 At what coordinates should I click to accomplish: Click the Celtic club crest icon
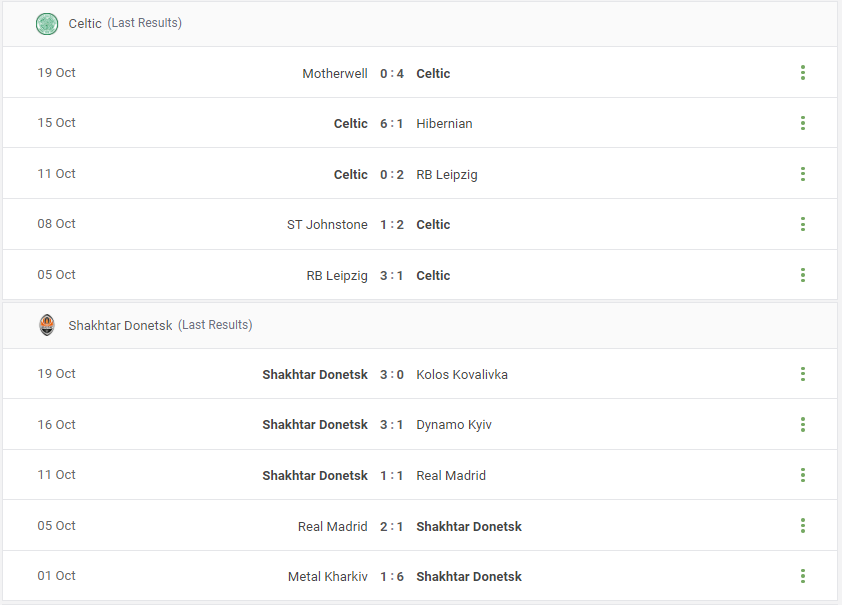tap(47, 24)
